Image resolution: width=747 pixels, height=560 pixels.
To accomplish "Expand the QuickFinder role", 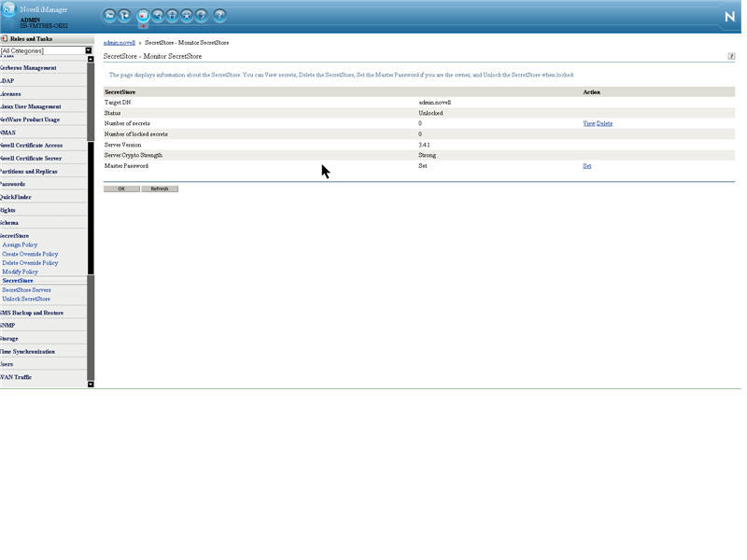I will click(x=16, y=197).
